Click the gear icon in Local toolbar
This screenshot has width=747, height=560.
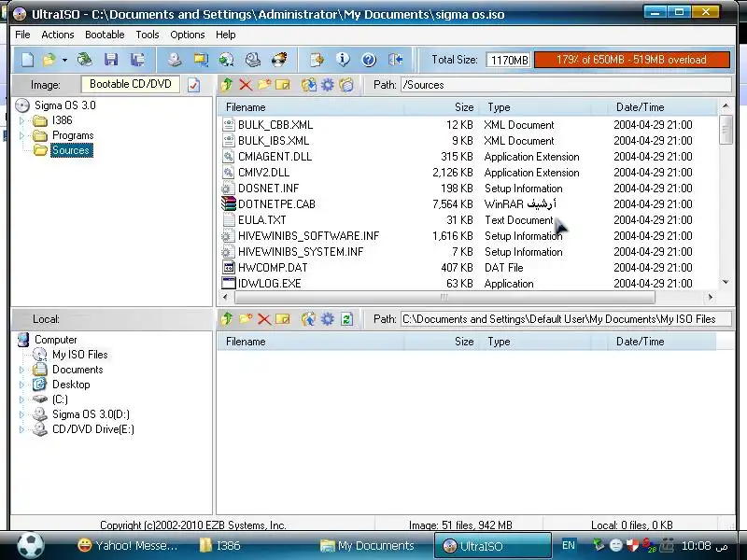coord(328,318)
